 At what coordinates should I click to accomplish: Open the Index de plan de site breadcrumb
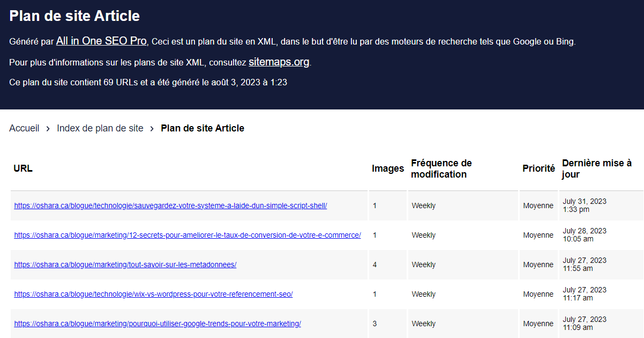coord(100,128)
